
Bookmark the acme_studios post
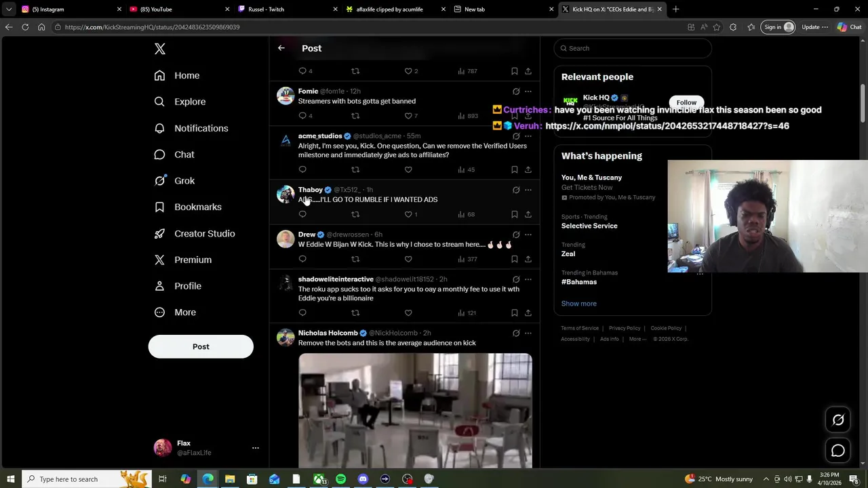tap(515, 169)
